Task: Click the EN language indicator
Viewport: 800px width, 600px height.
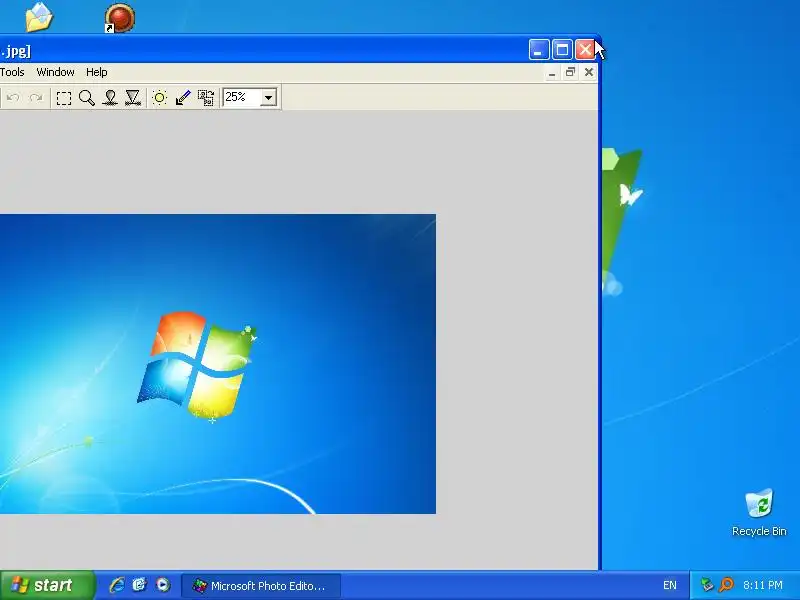Action: 670,585
